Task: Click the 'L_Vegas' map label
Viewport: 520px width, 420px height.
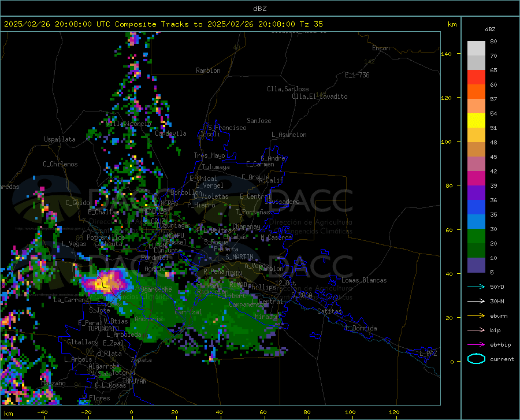Action: coord(74,244)
